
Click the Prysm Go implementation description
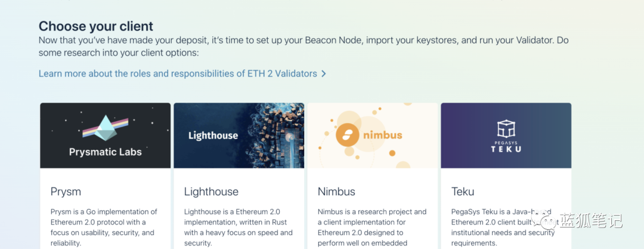click(104, 228)
